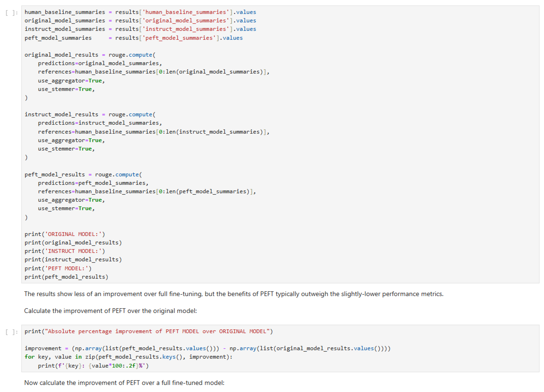This screenshot has width=544, height=392.
Task: Click the print('PEFT MODEL:') line
Action: [58, 268]
